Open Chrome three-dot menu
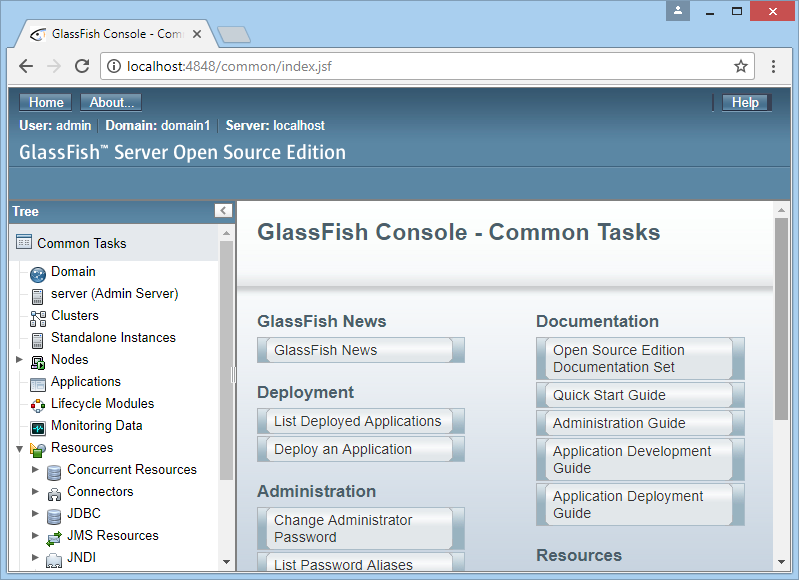The height and width of the screenshot is (580, 799). pyautogui.click(x=773, y=66)
